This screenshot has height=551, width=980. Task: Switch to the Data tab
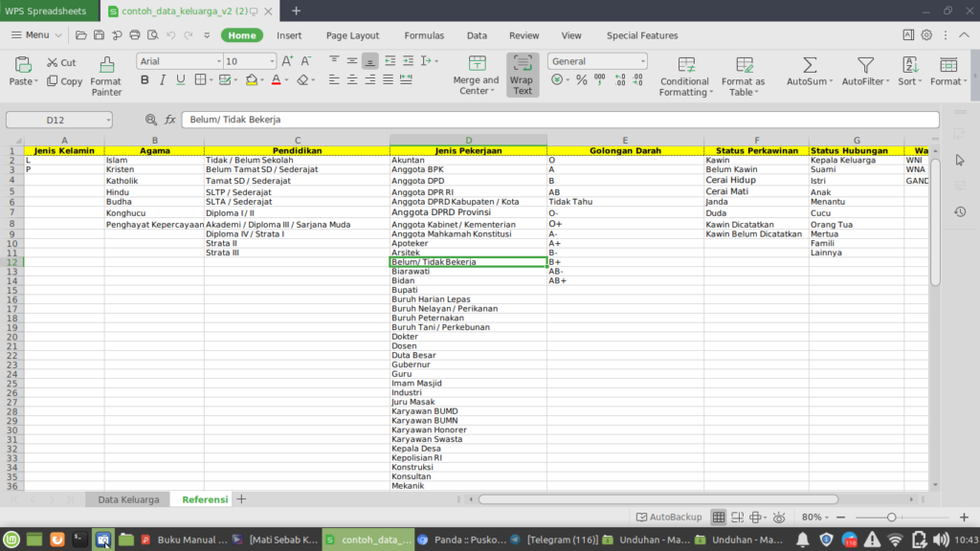coord(477,35)
